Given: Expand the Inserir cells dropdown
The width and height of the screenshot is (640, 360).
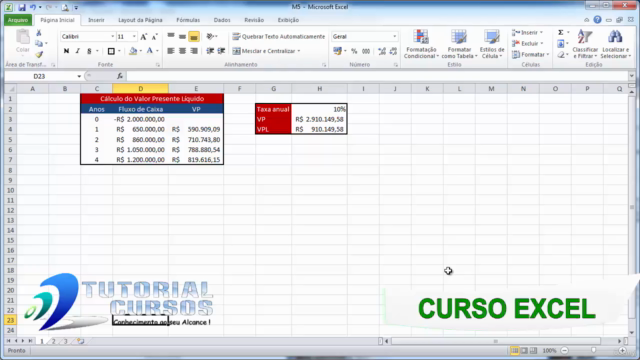Looking at the screenshot, I should (x=541, y=33).
